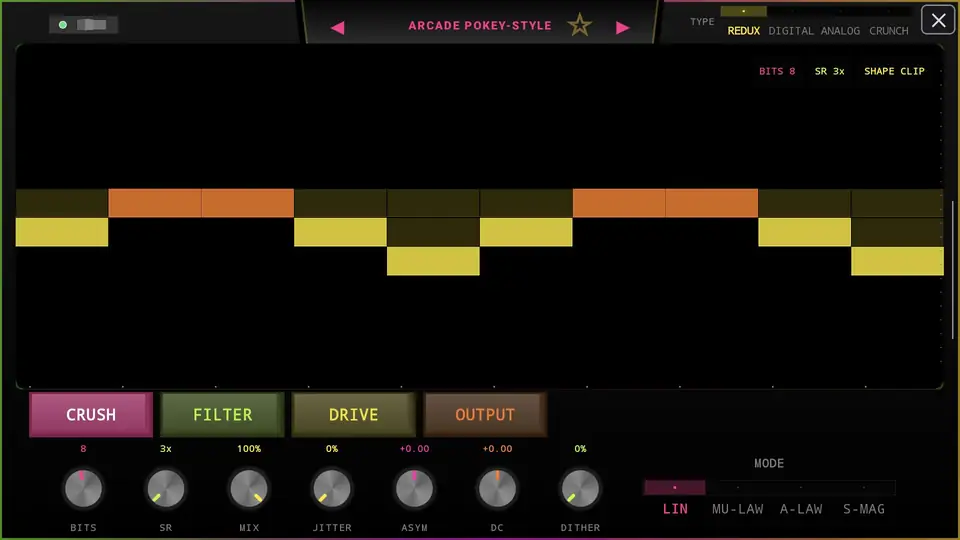Click the ARCADE POKEY-STYLE preset name

coord(480,26)
